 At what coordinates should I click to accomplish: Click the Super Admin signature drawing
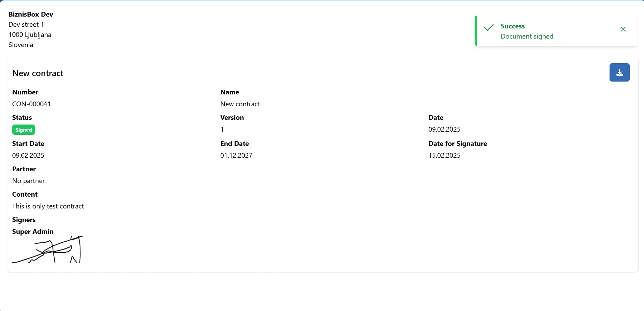tap(48, 250)
